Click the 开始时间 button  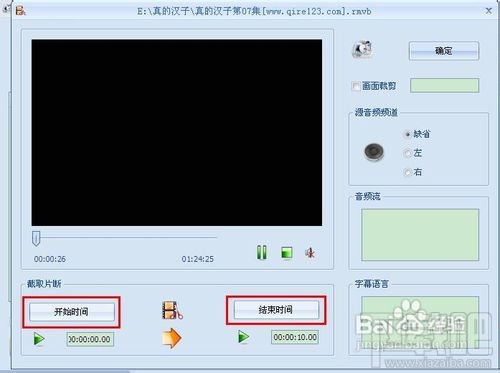pos(72,312)
